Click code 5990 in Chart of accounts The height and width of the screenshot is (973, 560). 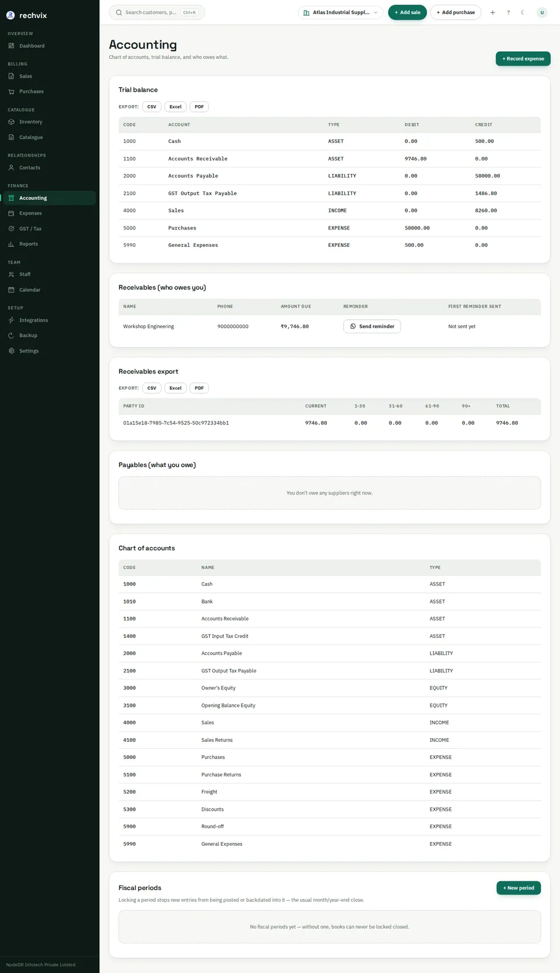click(x=129, y=844)
